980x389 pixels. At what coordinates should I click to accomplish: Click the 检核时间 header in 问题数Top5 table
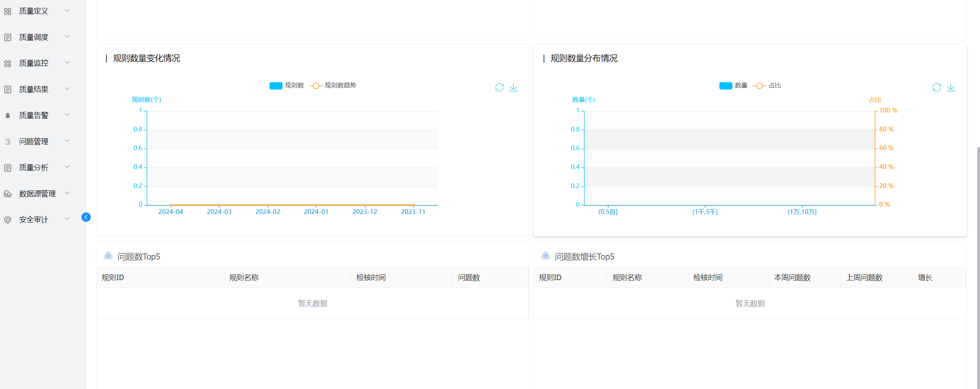[371, 277]
